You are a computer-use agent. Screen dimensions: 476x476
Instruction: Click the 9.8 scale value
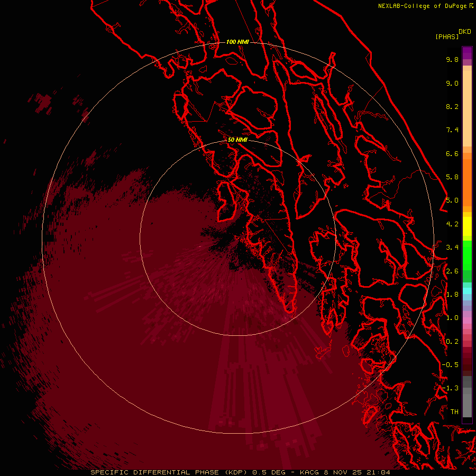pos(452,59)
